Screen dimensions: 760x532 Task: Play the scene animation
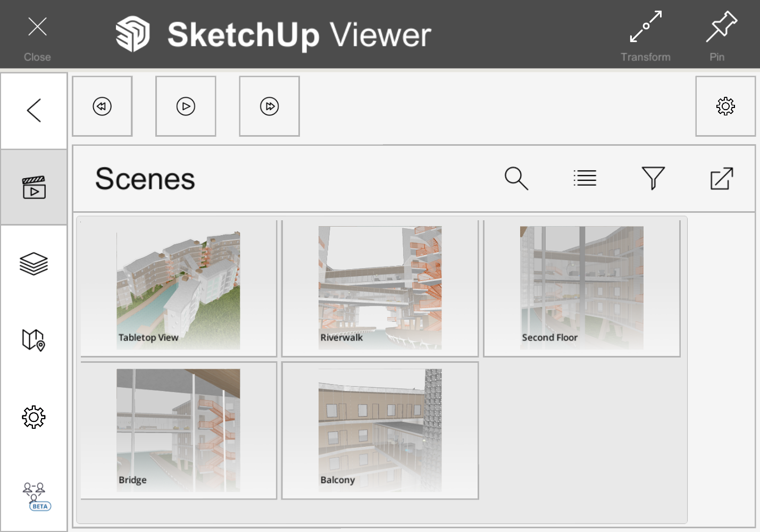186,106
